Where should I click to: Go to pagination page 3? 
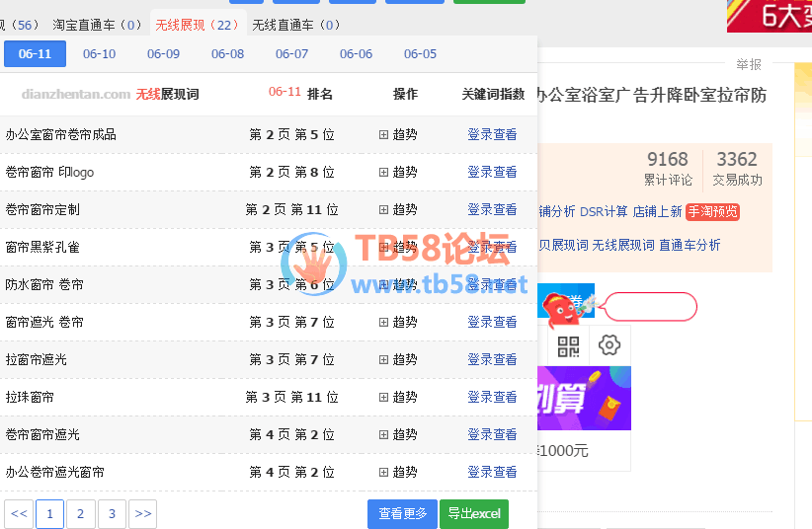tap(112, 514)
